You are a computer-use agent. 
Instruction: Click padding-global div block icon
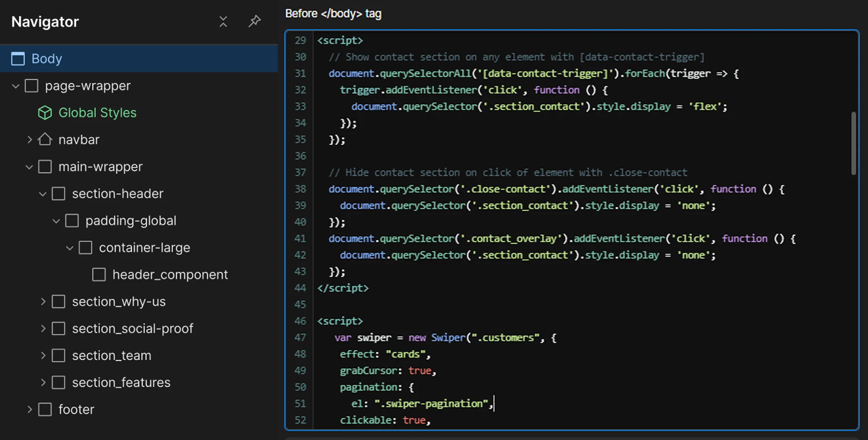(x=72, y=220)
